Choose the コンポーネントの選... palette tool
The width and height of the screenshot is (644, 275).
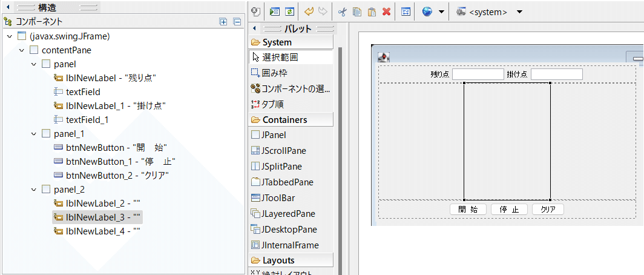click(x=291, y=88)
